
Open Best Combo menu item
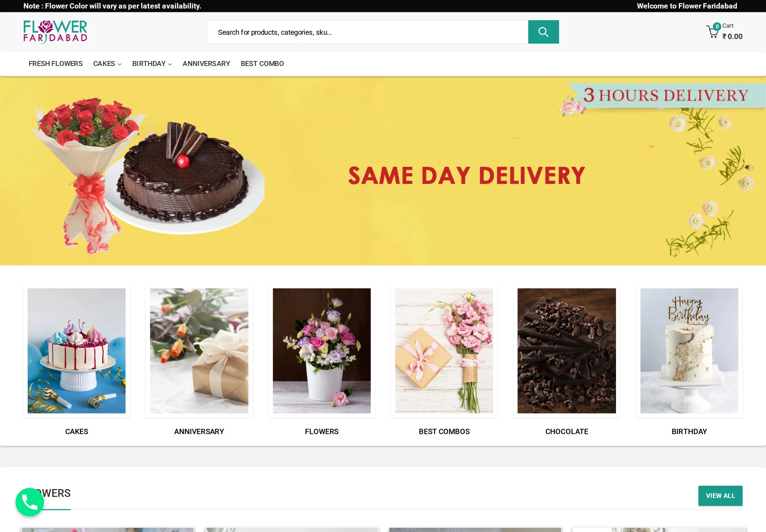pos(262,63)
